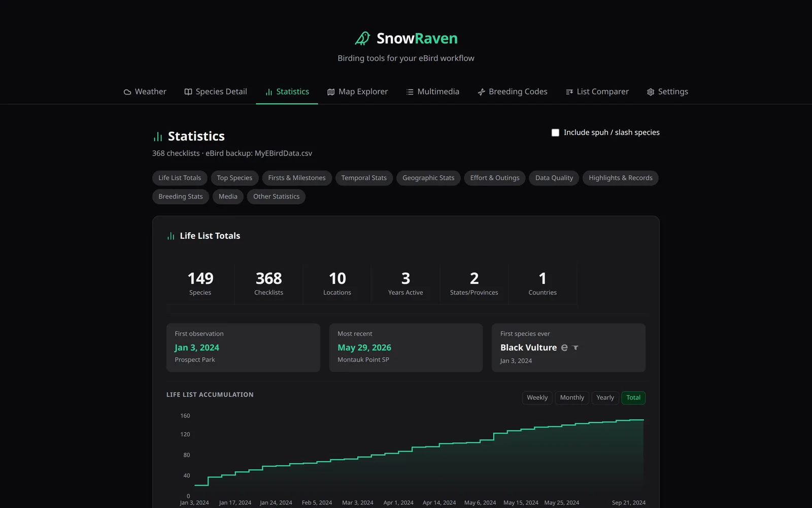812x508 pixels.
Task: Switch accumulation chart to Weekly
Action: tap(537, 398)
